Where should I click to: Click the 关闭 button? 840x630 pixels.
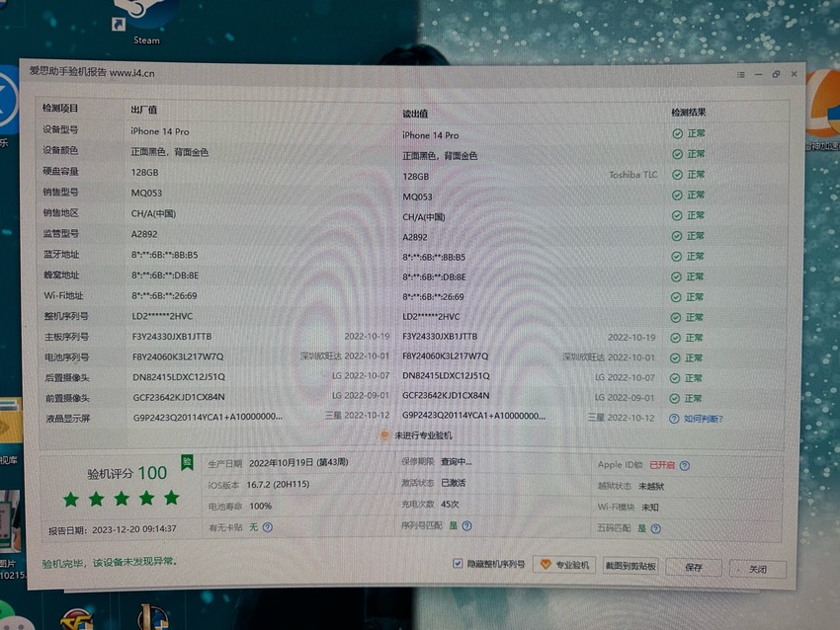[758, 569]
